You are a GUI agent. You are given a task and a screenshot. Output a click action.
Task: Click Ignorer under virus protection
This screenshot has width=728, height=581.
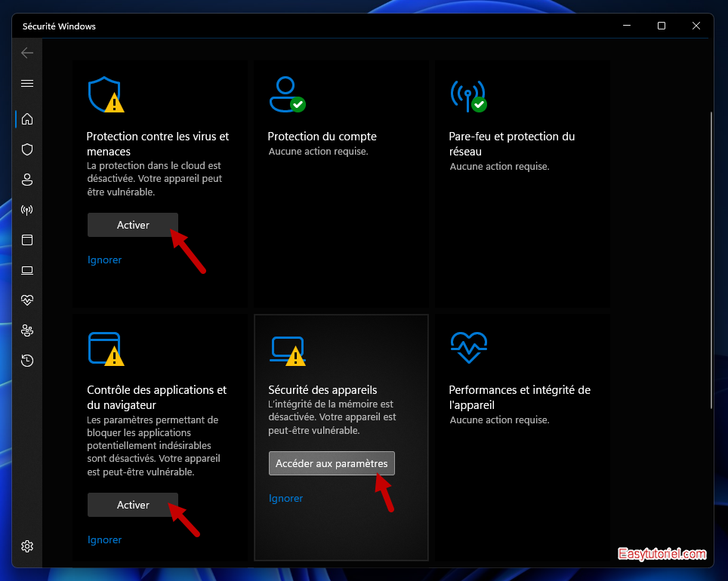coord(104,260)
